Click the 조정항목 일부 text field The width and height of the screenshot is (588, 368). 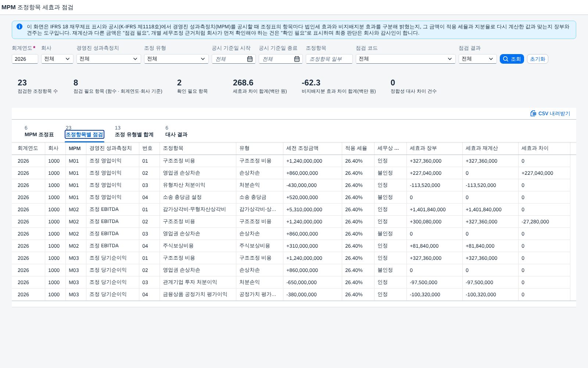329,59
